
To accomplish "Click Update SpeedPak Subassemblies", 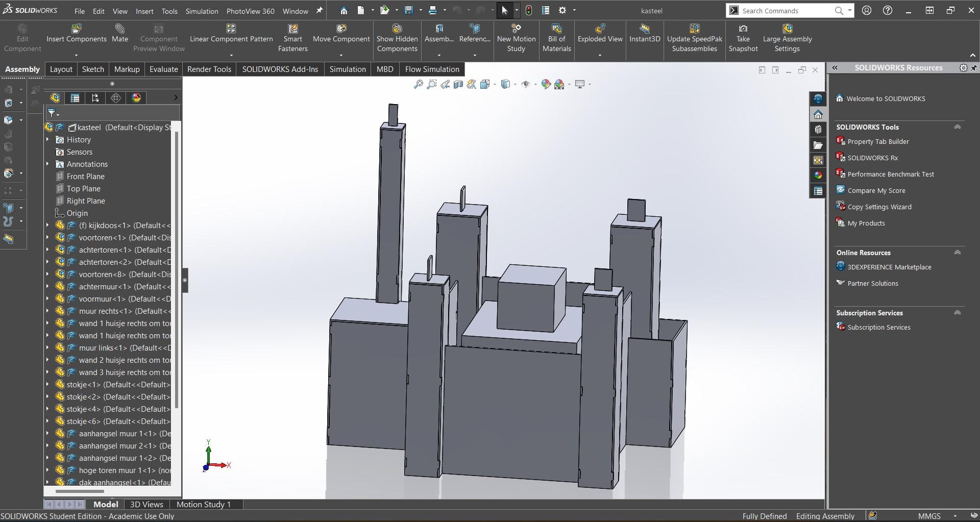I will pyautogui.click(x=694, y=38).
